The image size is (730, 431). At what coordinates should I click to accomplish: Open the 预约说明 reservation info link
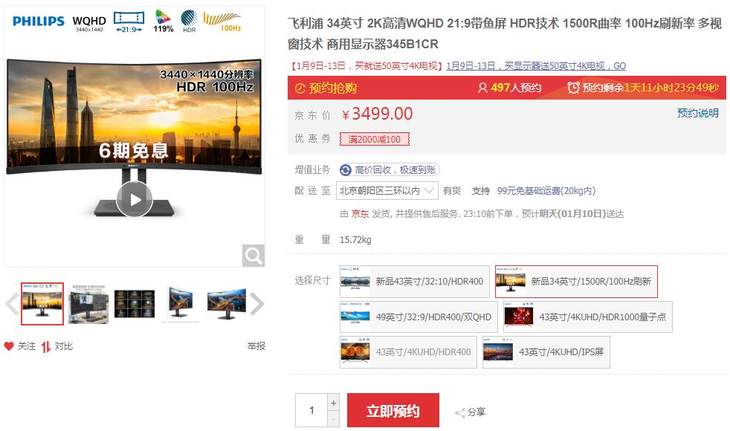coord(697,113)
